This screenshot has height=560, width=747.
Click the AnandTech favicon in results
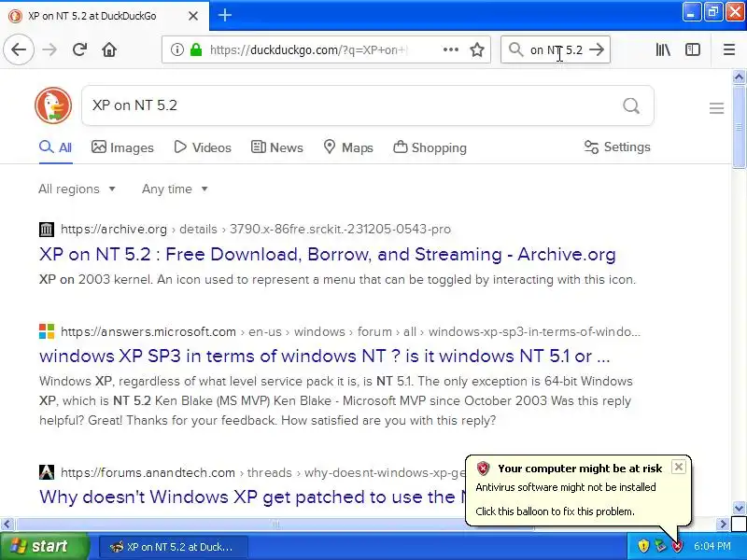tap(46, 472)
